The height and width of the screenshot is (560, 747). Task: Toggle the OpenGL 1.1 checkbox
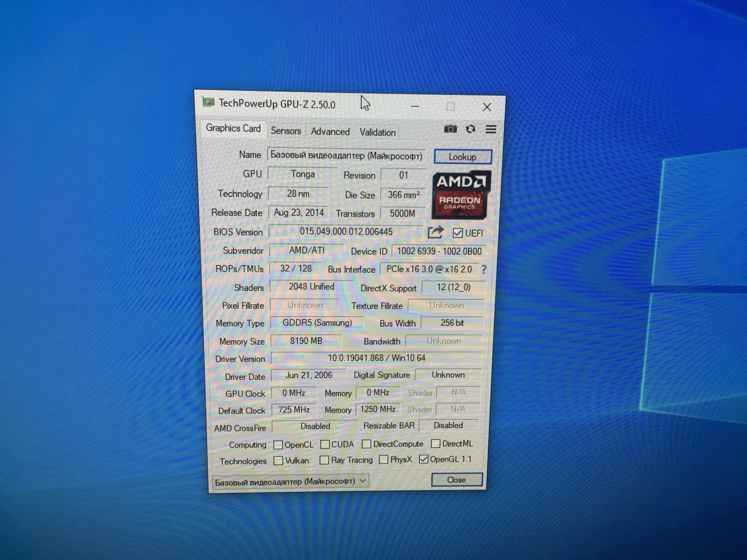click(x=423, y=459)
